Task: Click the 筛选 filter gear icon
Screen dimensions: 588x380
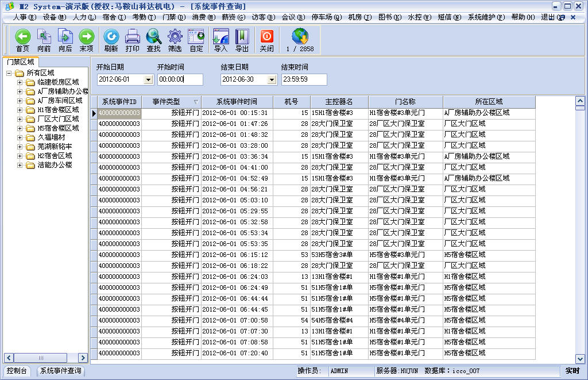Action: click(x=175, y=40)
